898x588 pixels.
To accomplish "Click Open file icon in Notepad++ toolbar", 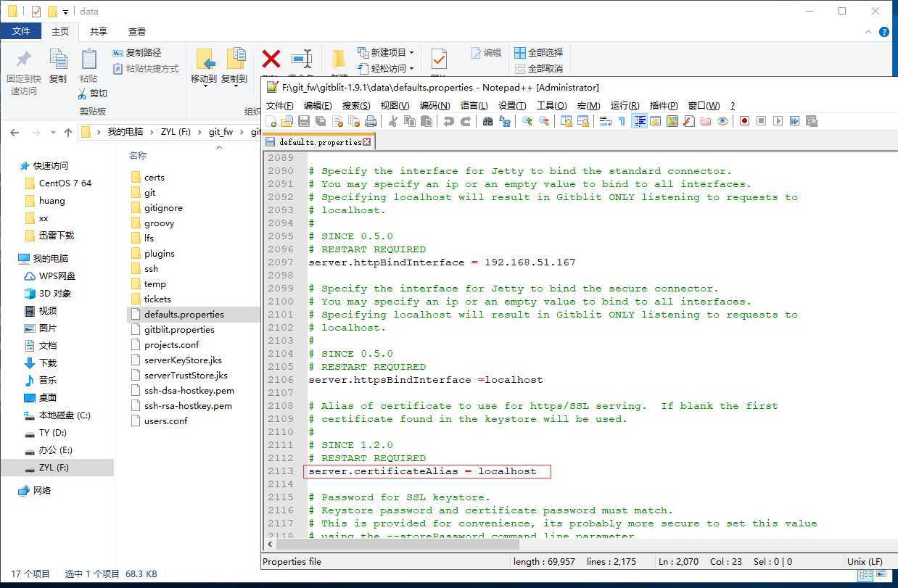I will coord(287,121).
